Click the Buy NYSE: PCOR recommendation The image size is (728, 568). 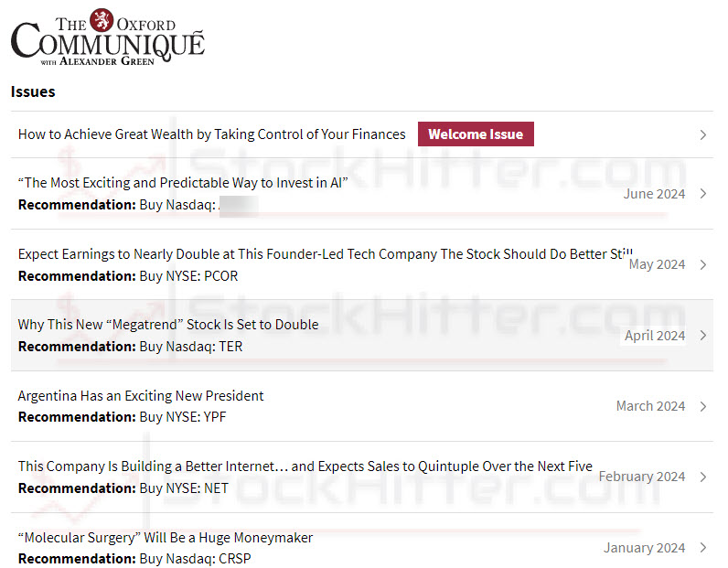[188, 276]
